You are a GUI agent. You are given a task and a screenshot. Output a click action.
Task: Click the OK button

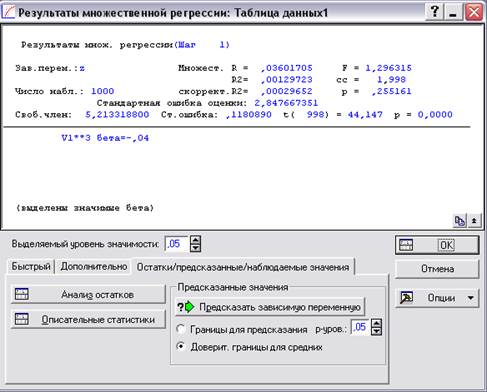[437, 245]
